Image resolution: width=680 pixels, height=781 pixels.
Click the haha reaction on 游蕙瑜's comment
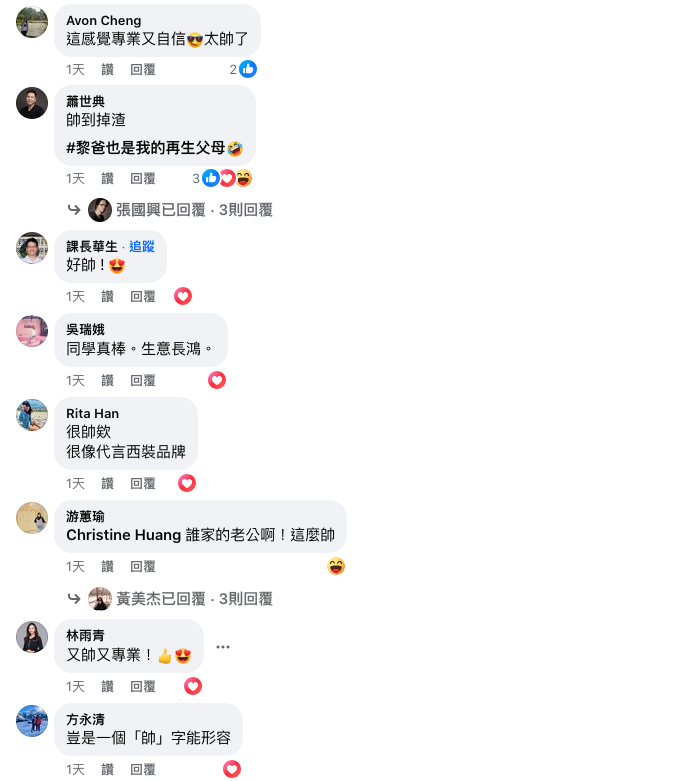(x=336, y=566)
